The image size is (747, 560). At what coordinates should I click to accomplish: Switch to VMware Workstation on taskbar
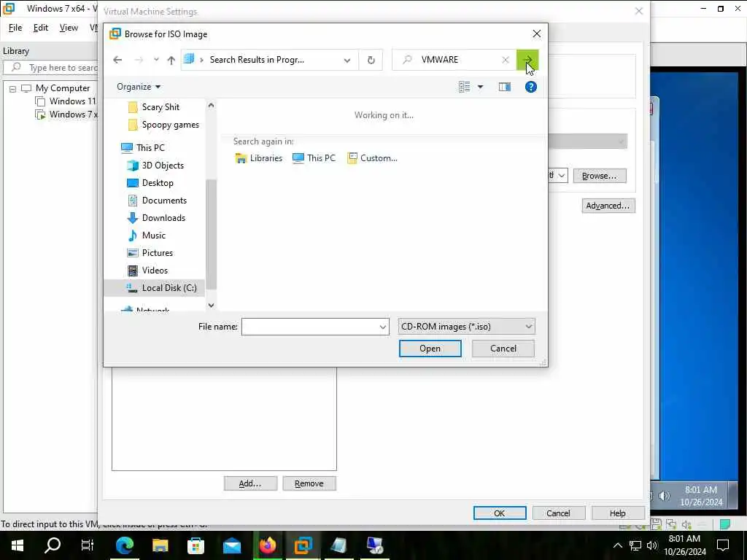[x=303, y=545]
